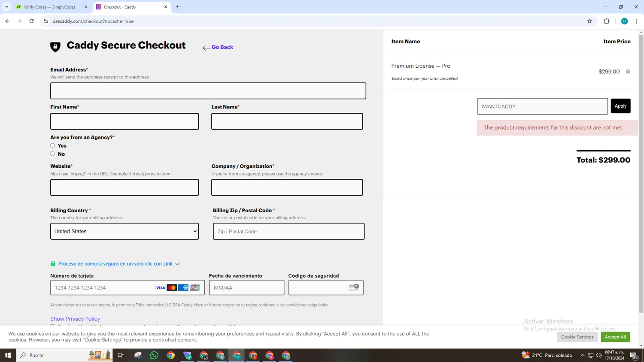Open the Snipping Tool taskbar icon
The width and height of the screenshot is (644, 362).
138,355
